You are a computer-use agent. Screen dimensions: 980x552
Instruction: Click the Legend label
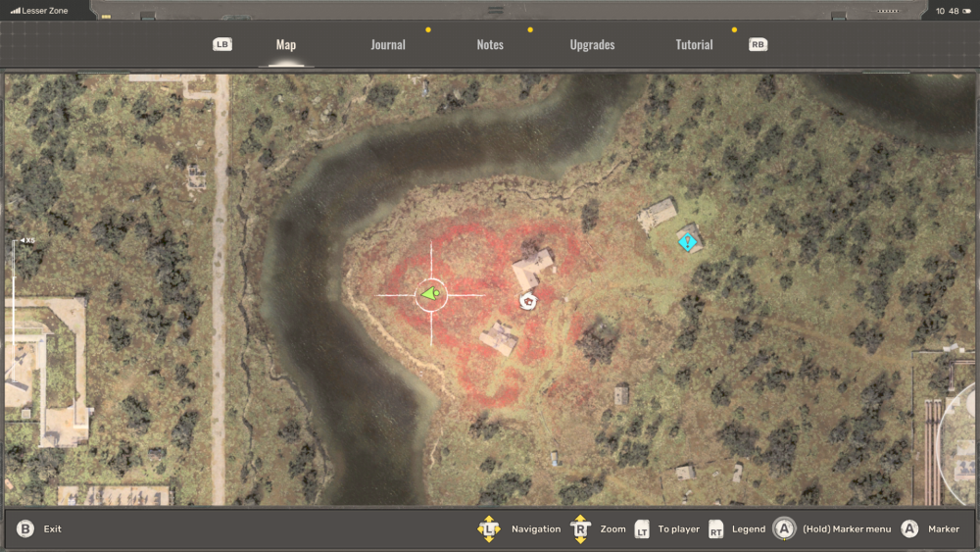749,529
